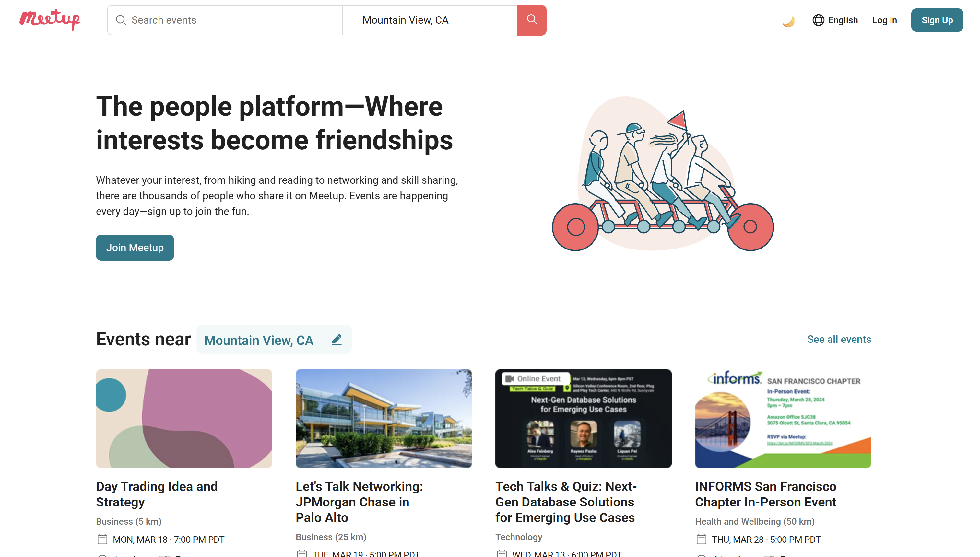The width and height of the screenshot is (980, 557).
Task: Click the Meetup logo
Action: pos(50,19)
